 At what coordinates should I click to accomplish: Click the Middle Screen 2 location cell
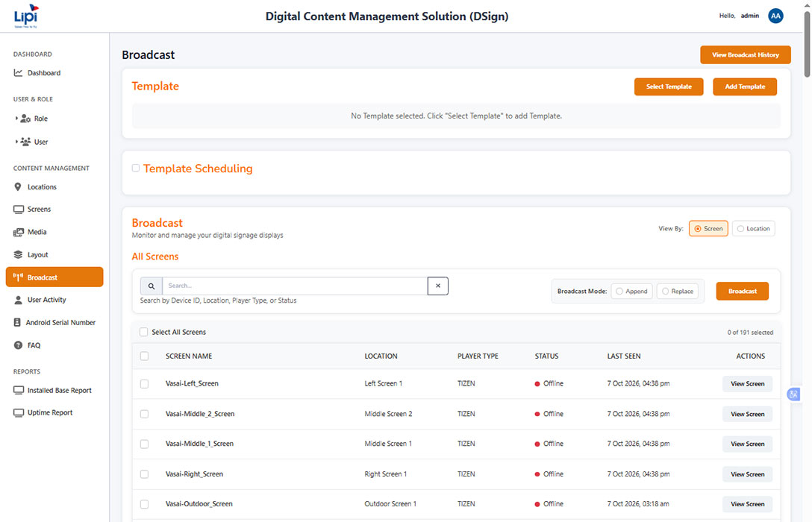point(388,414)
